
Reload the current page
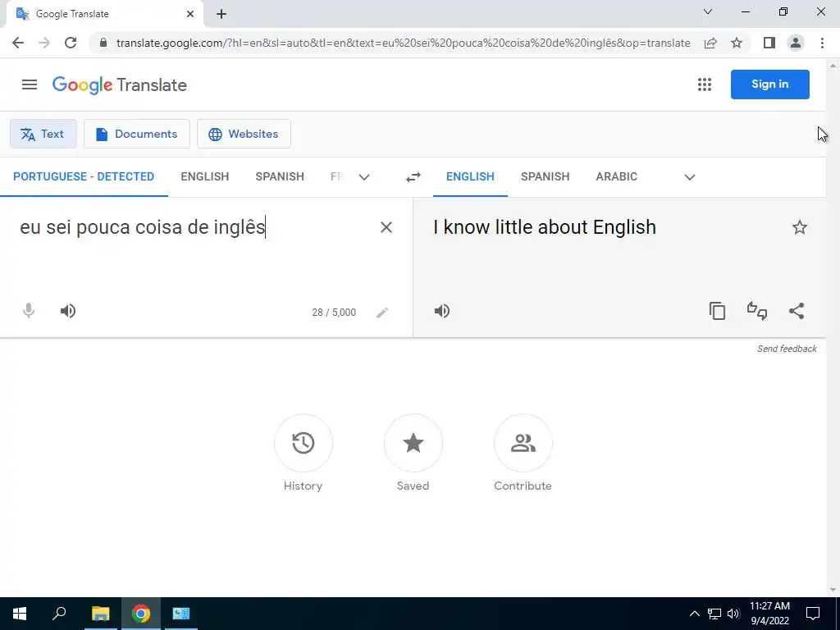click(x=71, y=43)
